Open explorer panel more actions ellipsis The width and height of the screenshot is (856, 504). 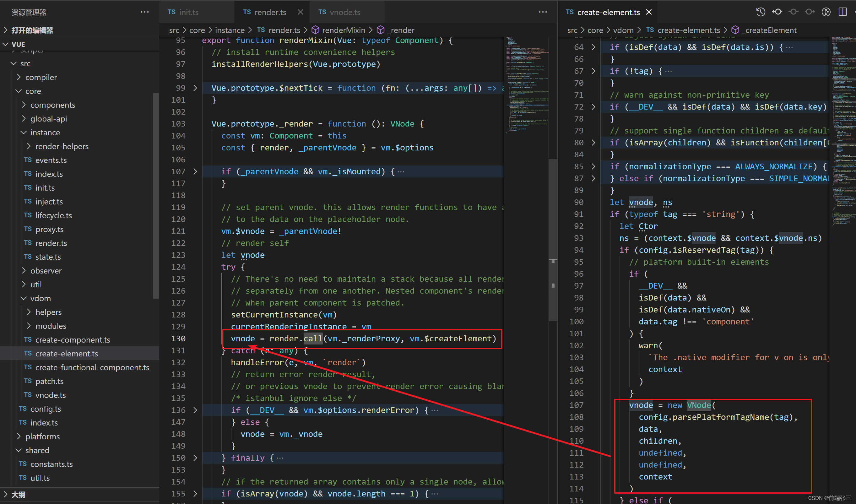point(145,12)
